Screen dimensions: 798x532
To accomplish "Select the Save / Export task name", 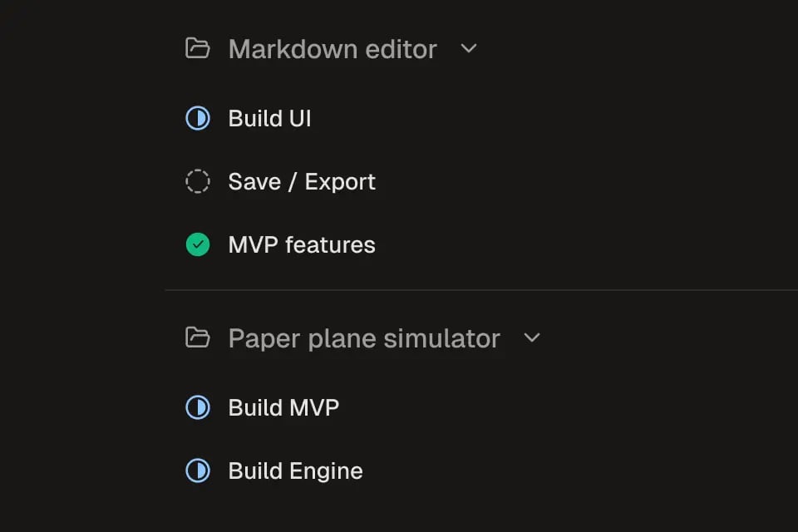I will tap(302, 182).
